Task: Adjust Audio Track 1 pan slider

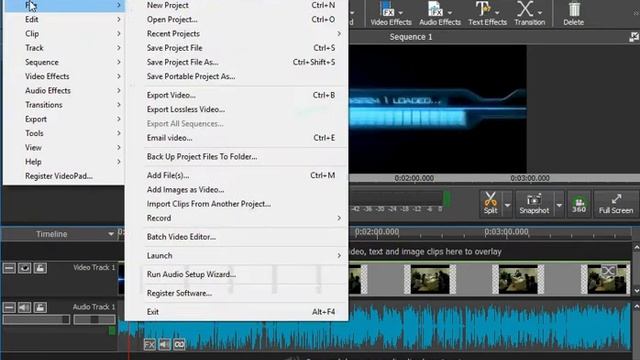Action: click(94, 320)
